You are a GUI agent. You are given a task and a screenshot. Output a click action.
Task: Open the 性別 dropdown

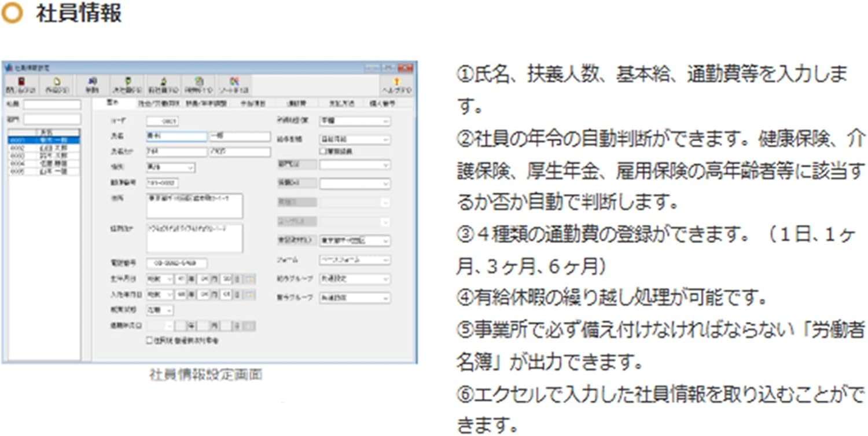pos(171,167)
